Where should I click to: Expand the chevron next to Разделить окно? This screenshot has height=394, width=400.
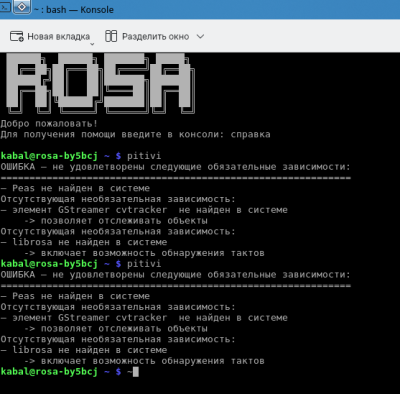[200, 36]
